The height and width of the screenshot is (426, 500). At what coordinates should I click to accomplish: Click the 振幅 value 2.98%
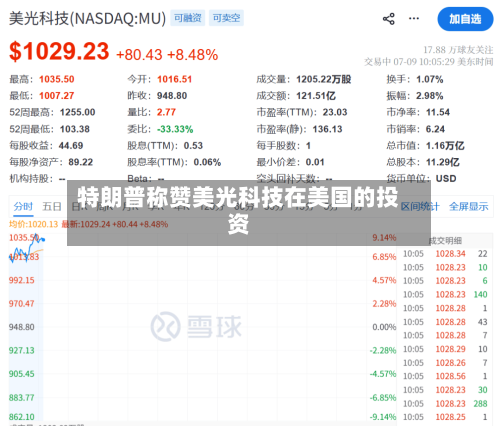(430, 96)
